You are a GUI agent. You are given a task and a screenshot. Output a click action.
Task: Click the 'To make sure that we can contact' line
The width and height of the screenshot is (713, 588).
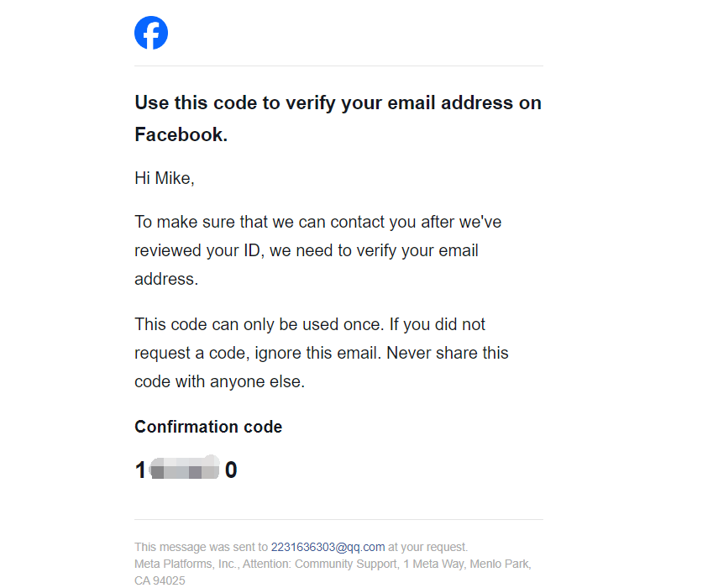pos(317,222)
